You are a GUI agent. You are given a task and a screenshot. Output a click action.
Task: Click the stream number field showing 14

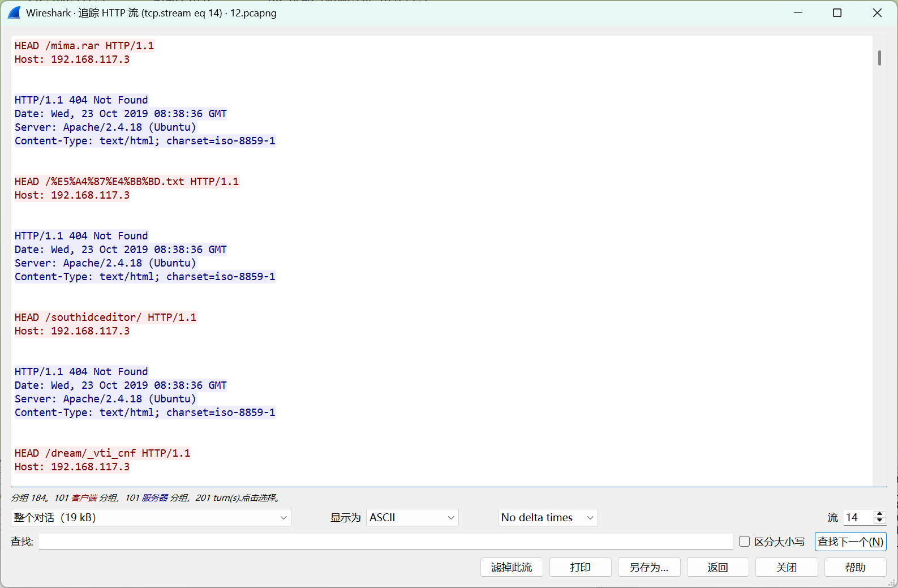tap(858, 518)
